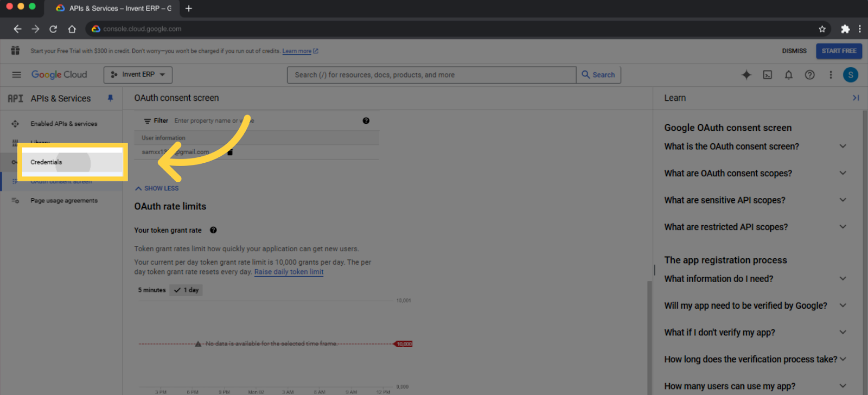Click the Enabled APIs & services icon
This screenshot has height=395, width=868.
coord(15,124)
